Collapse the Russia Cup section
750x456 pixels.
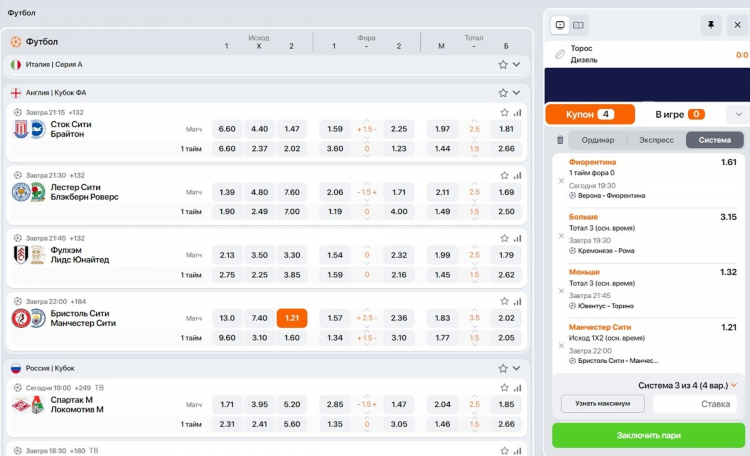[x=517, y=368]
